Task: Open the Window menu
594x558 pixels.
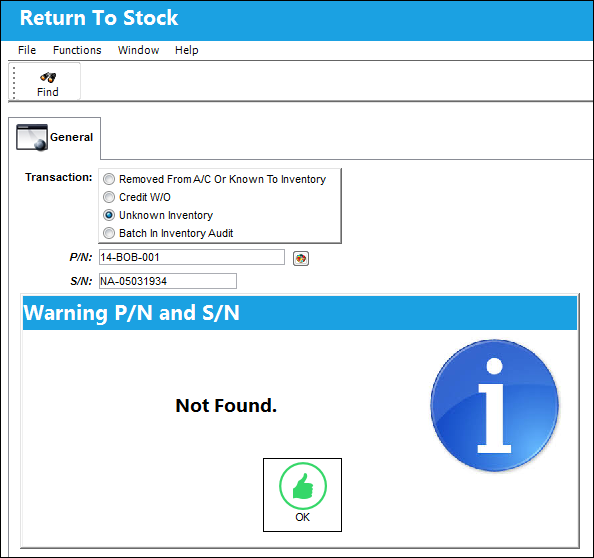Action: coord(138,50)
